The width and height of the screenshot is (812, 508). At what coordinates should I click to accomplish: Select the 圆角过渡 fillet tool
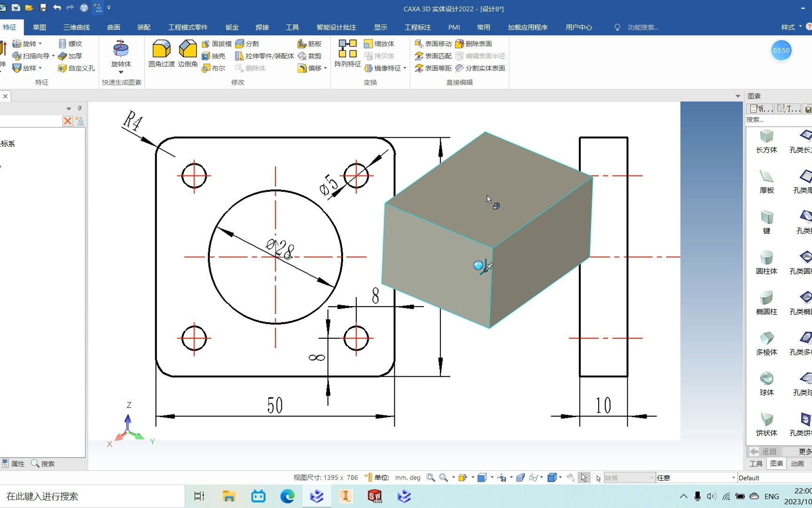click(x=161, y=54)
